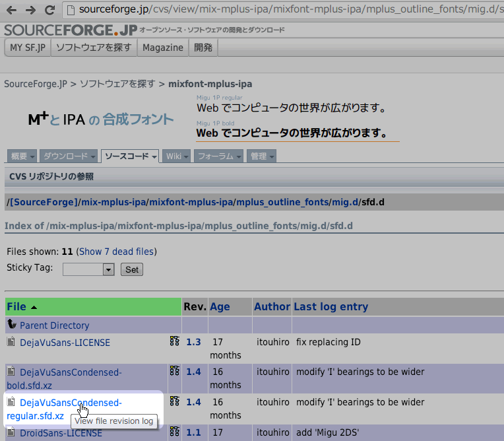
Task: Sort table by File column header
Action: coord(16,306)
